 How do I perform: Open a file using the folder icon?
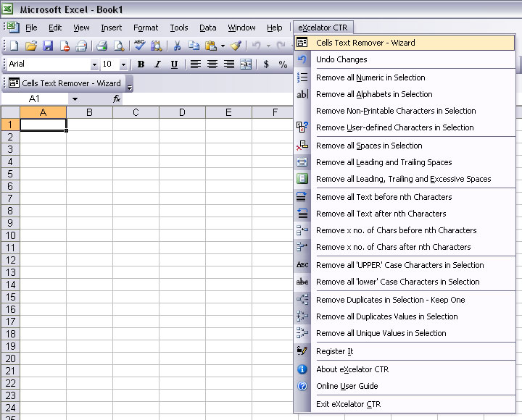click(31, 46)
